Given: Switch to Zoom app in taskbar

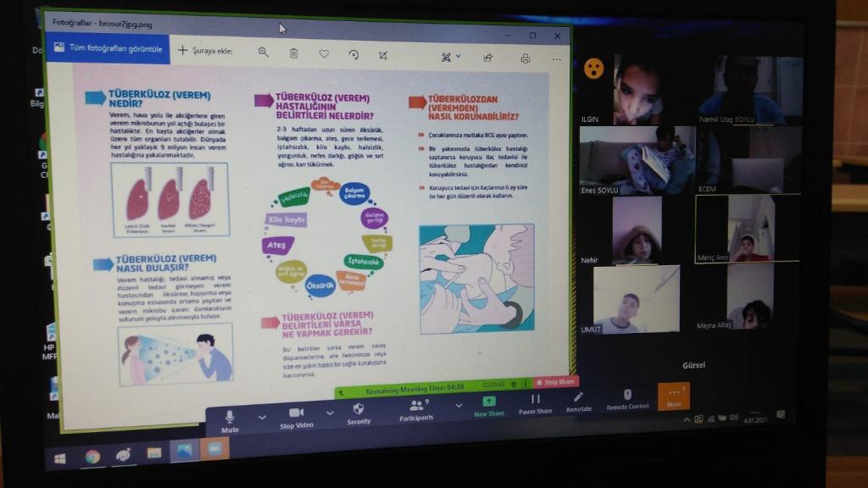Looking at the screenshot, I should [214, 449].
